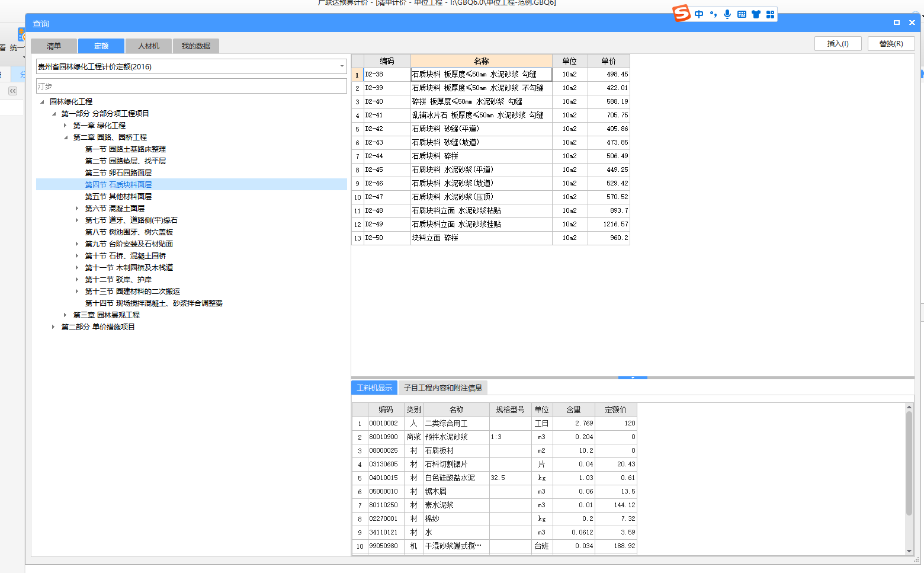Select 第八节 树池围牙、树穴盖板
Image resolution: width=924 pixels, height=573 pixels.
coord(129,232)
